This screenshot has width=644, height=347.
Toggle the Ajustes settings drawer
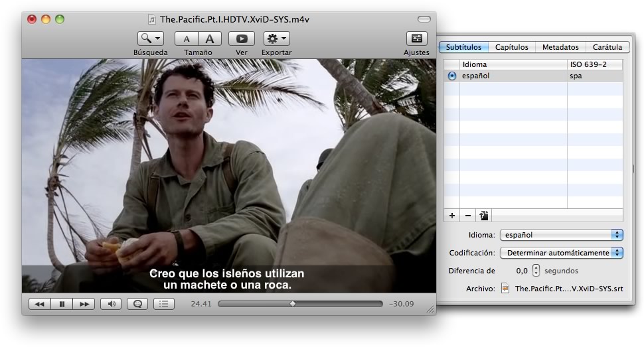[x=416, y=38]
